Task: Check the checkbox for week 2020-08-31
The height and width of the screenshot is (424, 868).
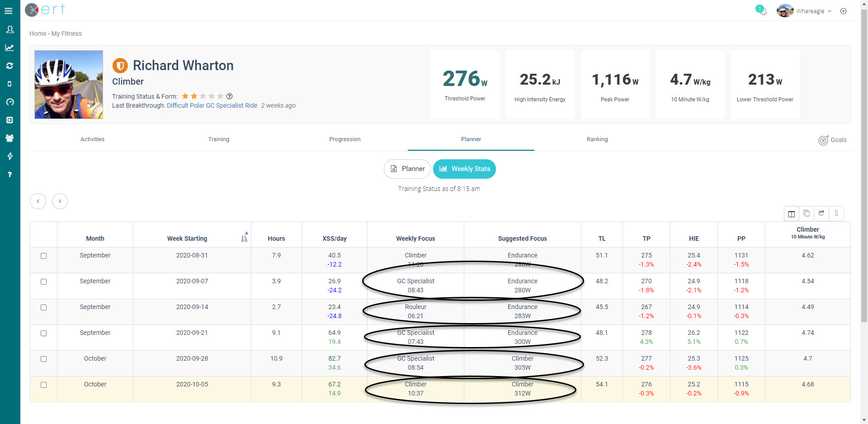Action: click(43, 256)
